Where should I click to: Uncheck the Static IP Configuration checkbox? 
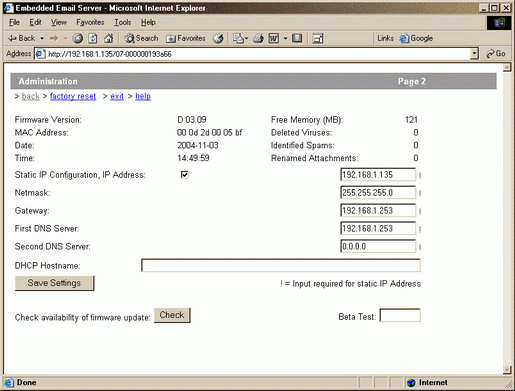coord(184,175)
